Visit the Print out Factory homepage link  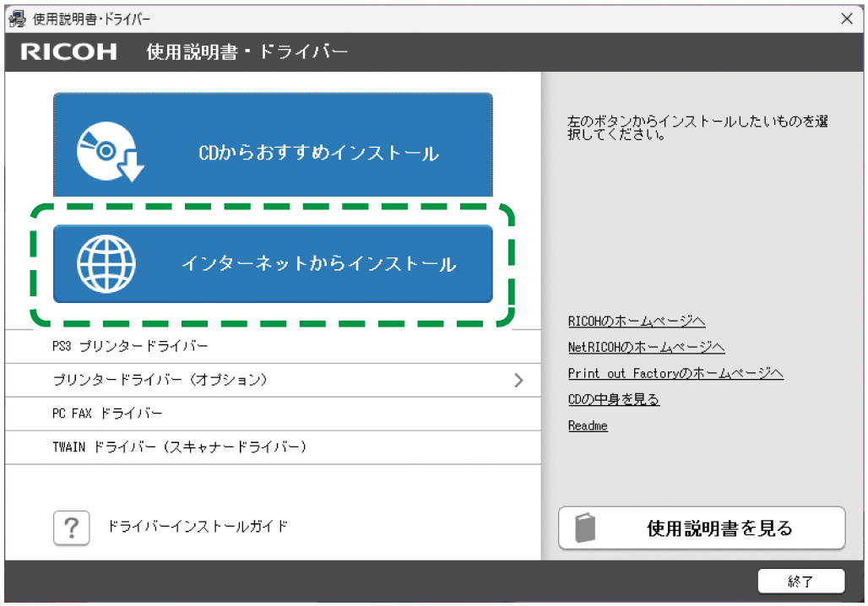click(x=675, y=373)
